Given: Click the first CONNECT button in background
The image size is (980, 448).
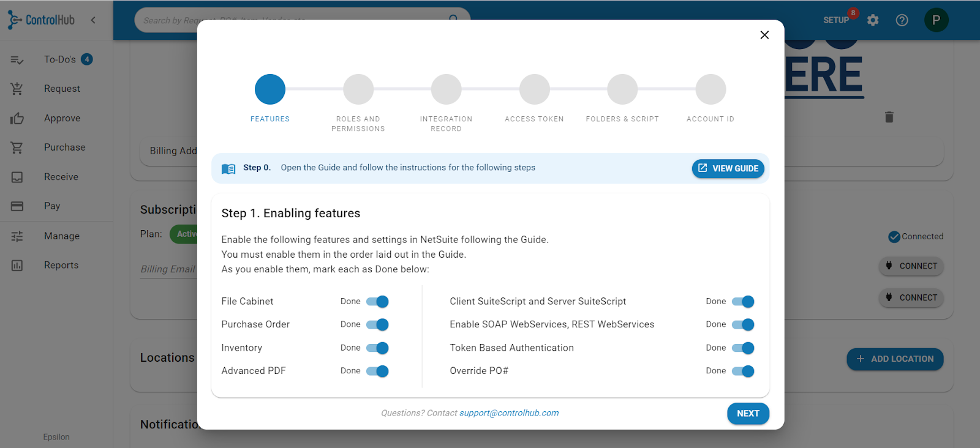Looking at the screenshot, I should click(911, 266).
